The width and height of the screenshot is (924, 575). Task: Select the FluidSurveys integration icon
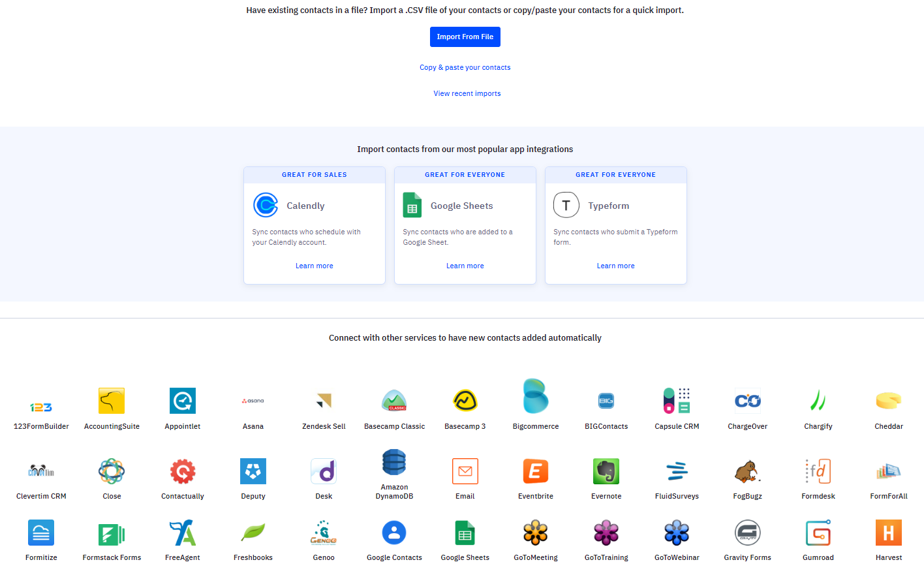(677, 471)
